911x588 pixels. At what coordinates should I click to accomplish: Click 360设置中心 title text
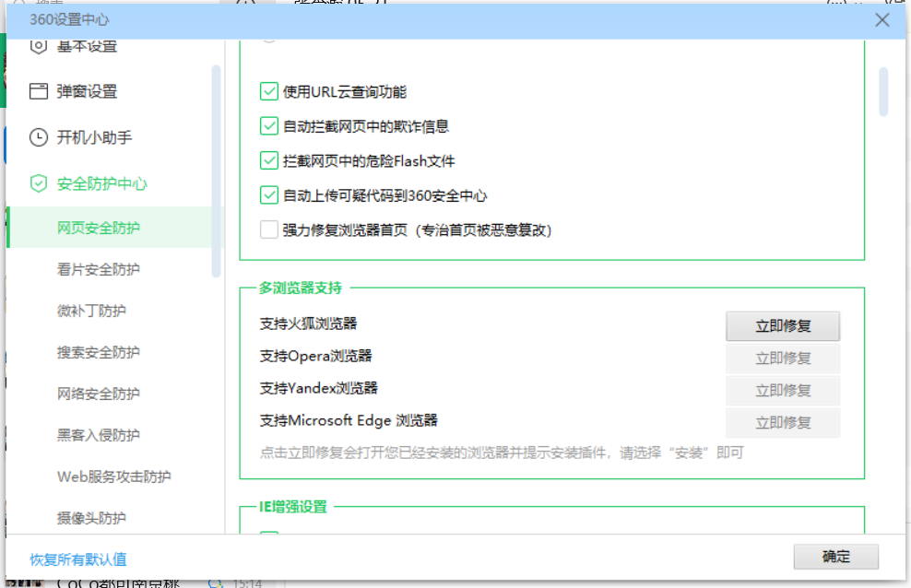tap(69, 19)
